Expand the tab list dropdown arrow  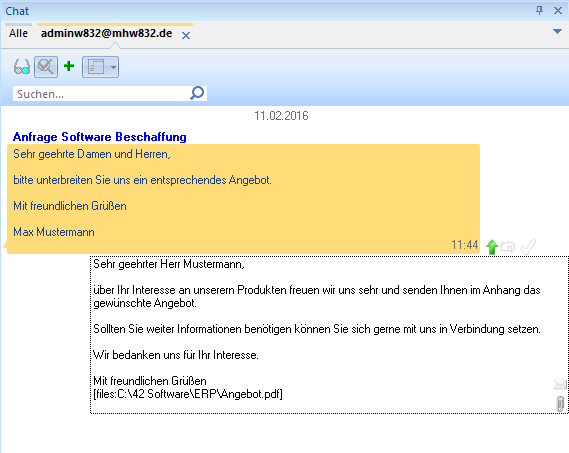click(557, 32)
